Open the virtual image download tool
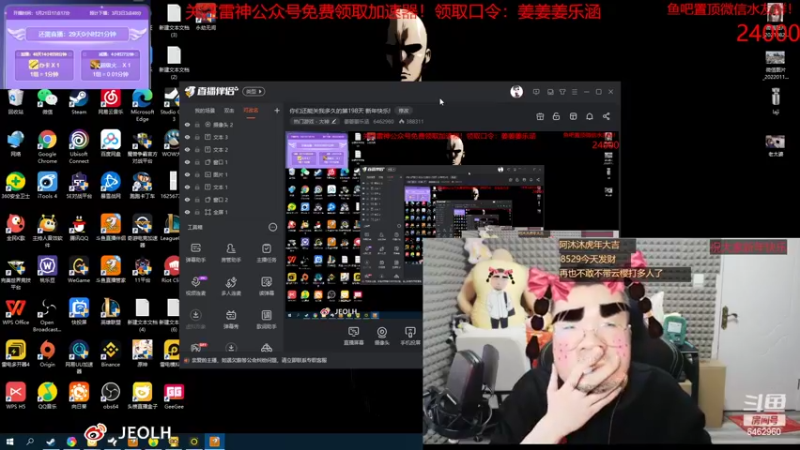The width and height of the screenshot is (800, 450). pos(195,319)
